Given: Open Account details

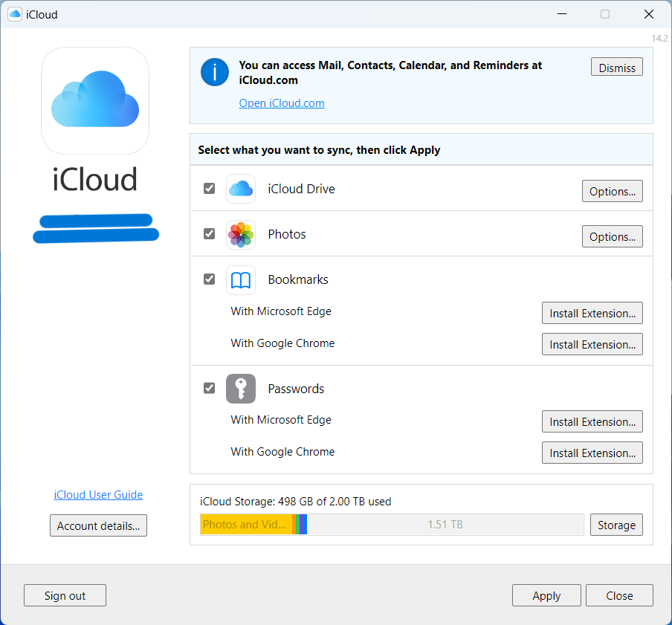Looking at the screenshot, I should (x=98, y=525).
